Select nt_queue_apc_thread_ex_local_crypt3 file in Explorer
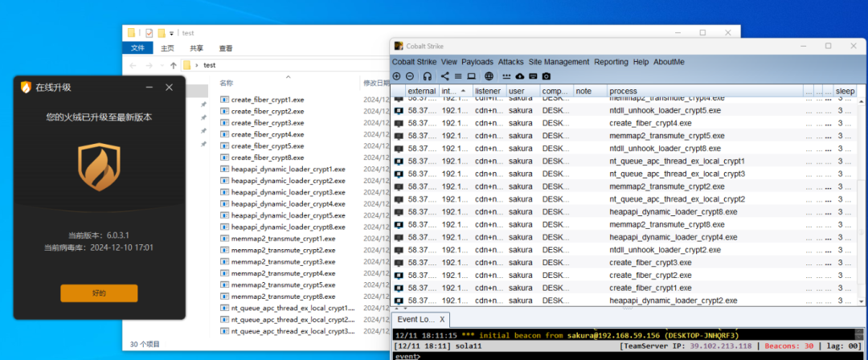This screenshot has height=360, width=868. 287,331
